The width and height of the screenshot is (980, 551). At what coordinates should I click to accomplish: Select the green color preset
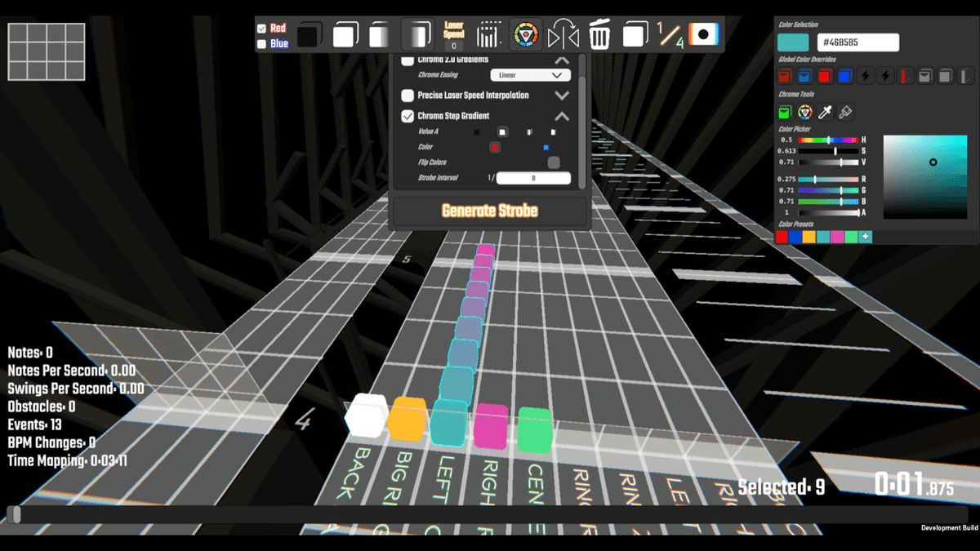852,237
